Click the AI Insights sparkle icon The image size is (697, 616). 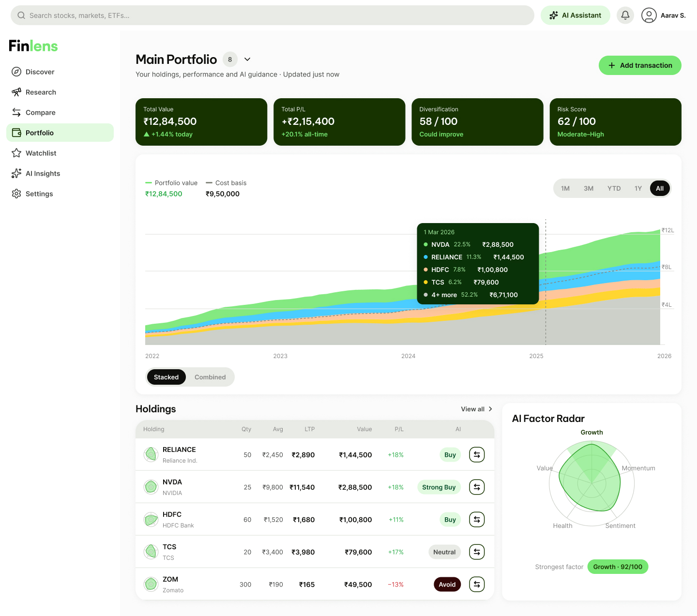pyautogui.click(x=16, y=173)
